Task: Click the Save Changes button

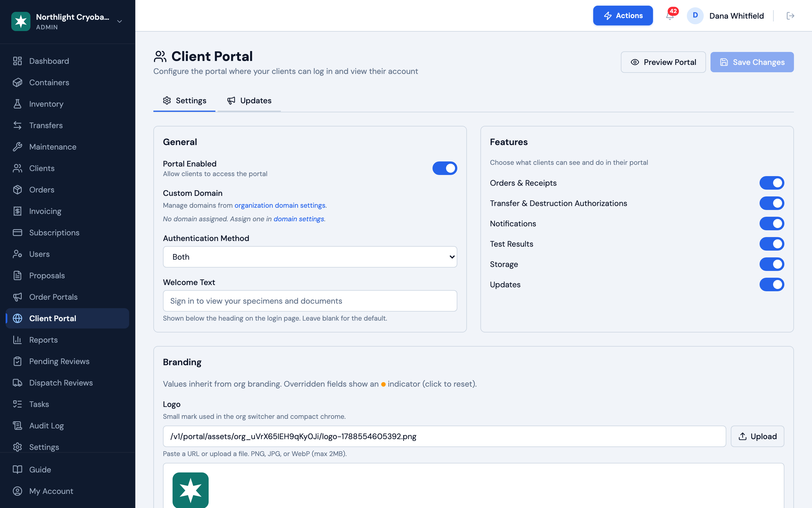Action: [752, 62]
